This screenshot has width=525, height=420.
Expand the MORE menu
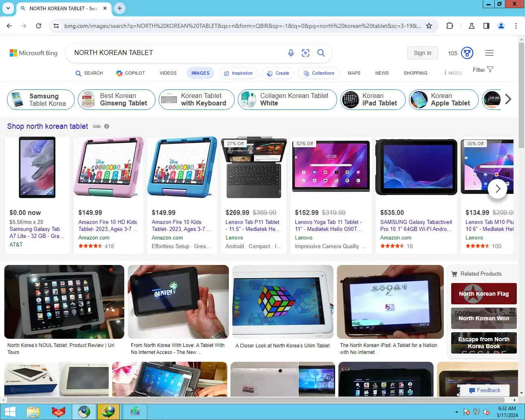(x=453, y=73)
